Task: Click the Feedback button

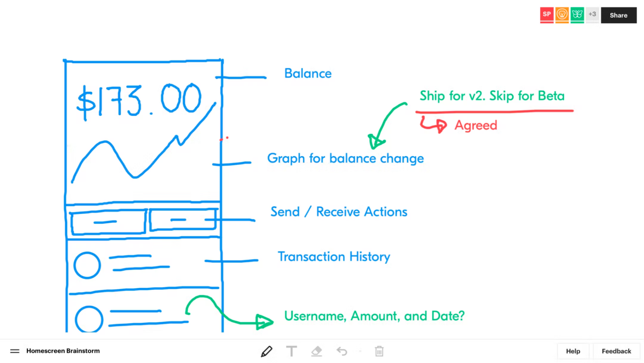Action: click(616, 351)
